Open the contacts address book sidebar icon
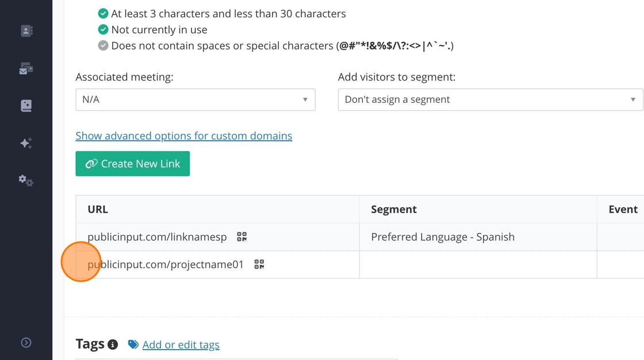644x360 pixels. tap(26, 31)
